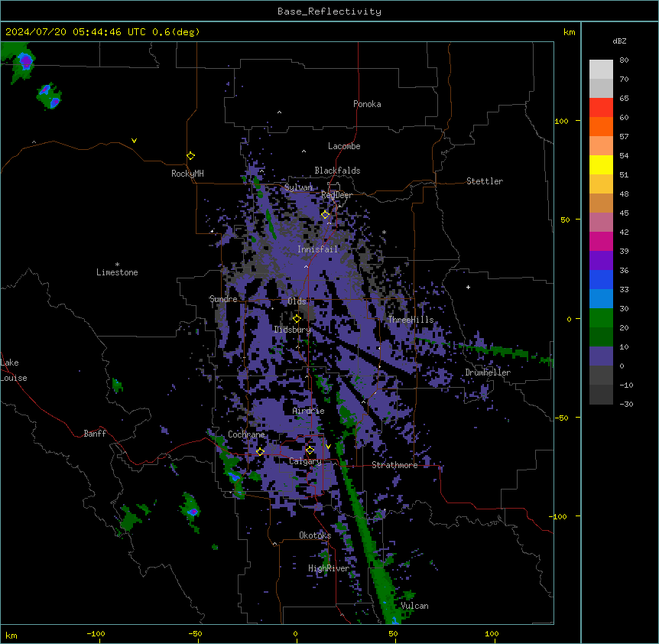Click the Strathmore label
This screenshot has width=659, height=644.
[x=394, y=465]
